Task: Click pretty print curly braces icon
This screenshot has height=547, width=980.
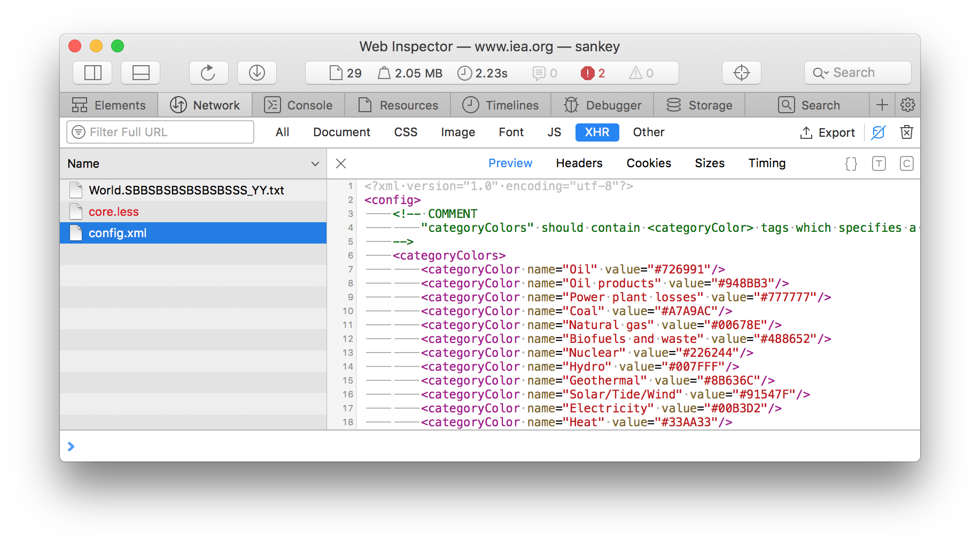Action: click(851, 163)
